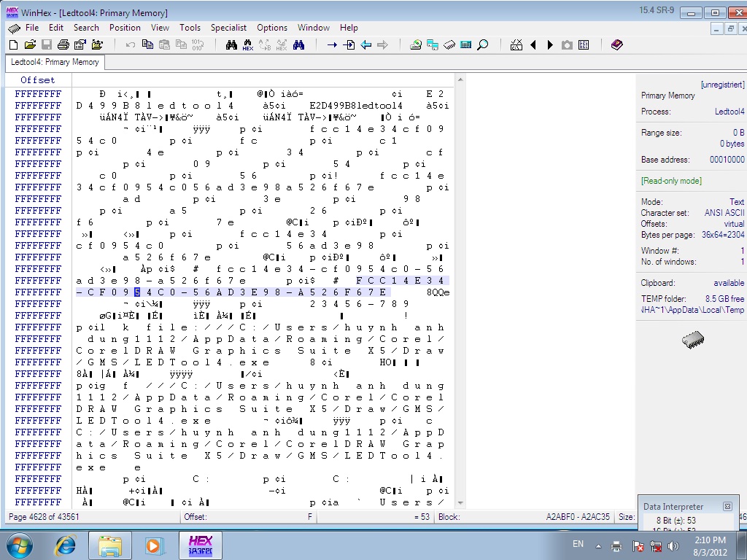Open a file using the folder icon
This screenshot has width=747, height=560.
click(x=30, y=44)
